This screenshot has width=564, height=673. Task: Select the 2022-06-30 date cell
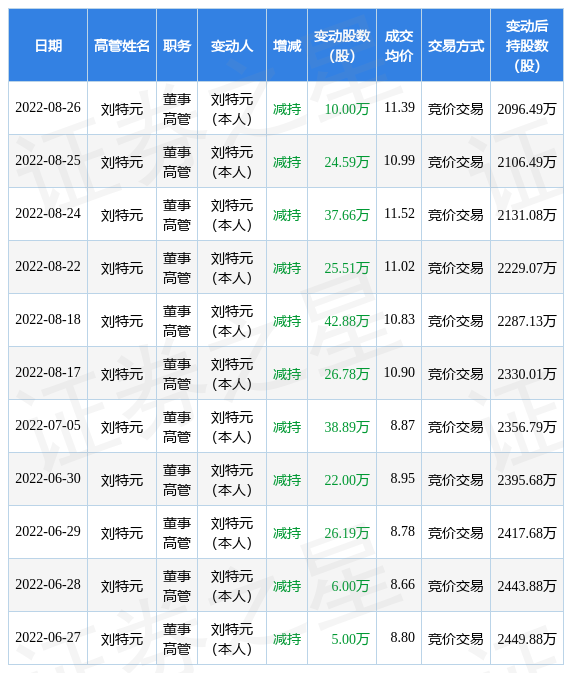[x=48, y=478]
